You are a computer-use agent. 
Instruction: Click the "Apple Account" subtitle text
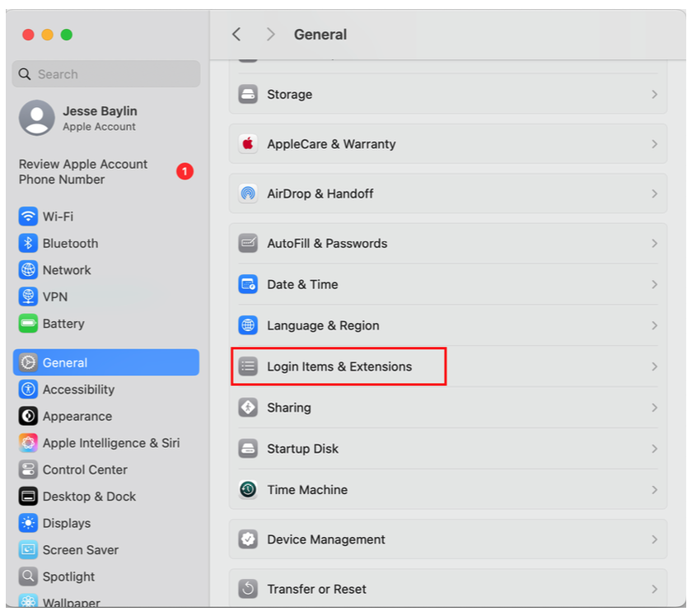click(99, 127)
